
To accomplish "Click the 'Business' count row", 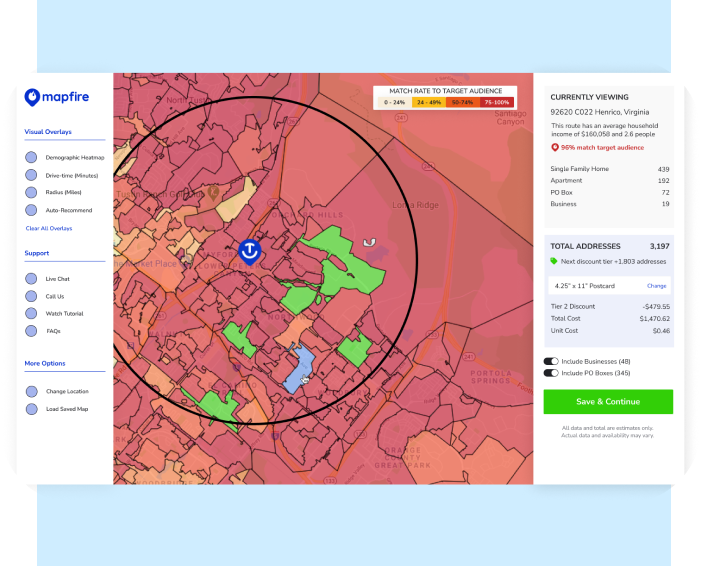I will (x=610, y=204).
